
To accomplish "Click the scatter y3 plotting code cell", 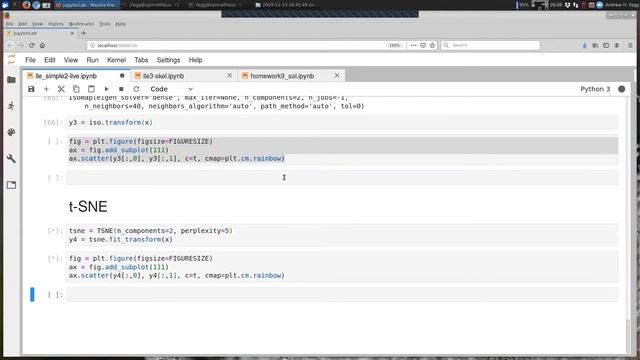I will click(x=342, y=150).
